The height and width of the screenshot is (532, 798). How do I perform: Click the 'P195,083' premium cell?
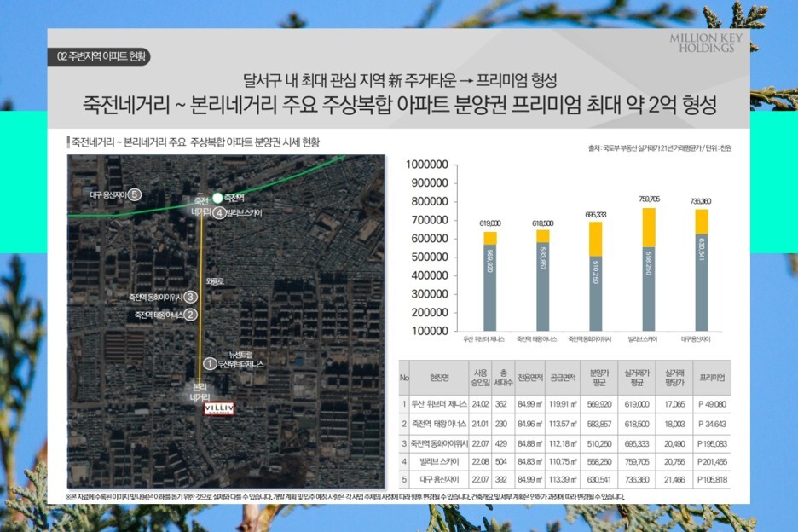pos(712,443)
